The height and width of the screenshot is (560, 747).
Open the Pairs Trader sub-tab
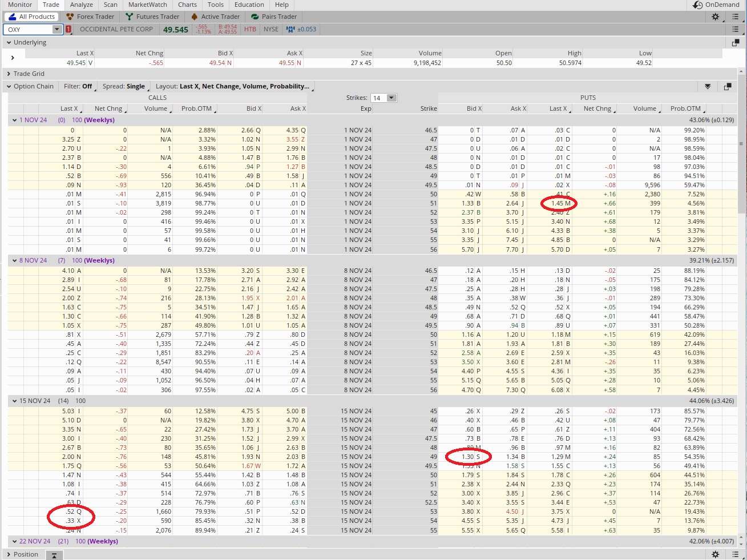(x=274, y=17)
